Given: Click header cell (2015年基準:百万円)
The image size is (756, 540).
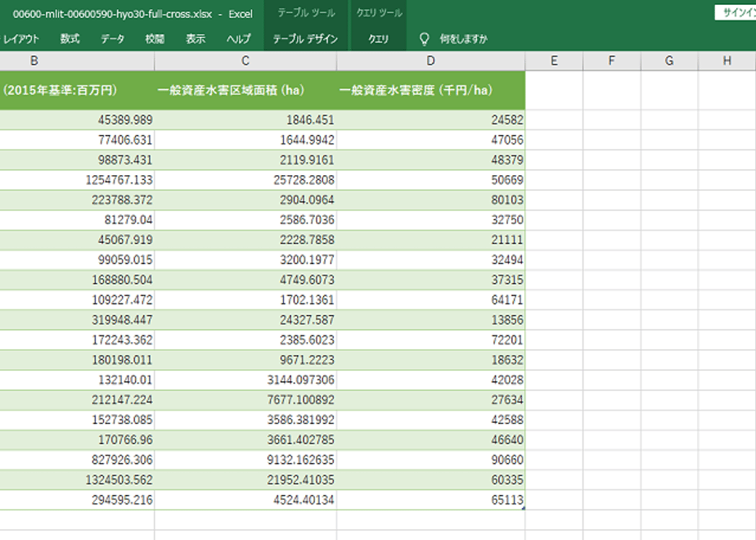Looking at the screenshot, I should tap(77, 90).
